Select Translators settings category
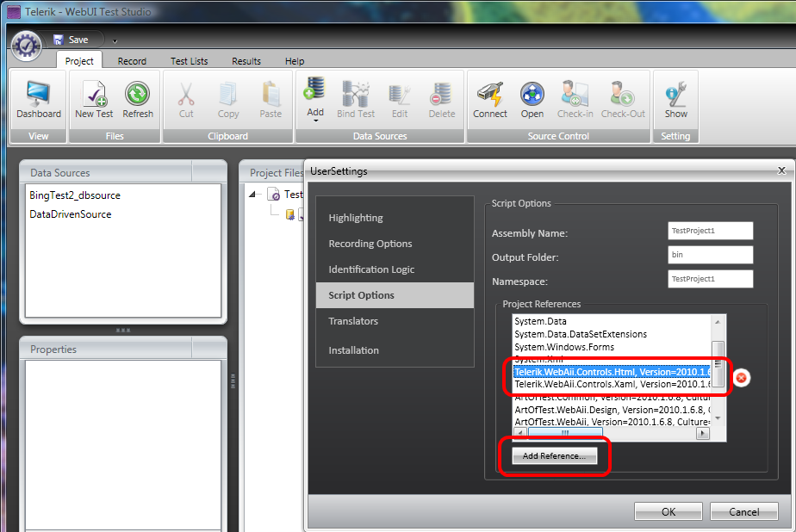The height and width of the screenshot is (532, 796). [x=395, y=321]
